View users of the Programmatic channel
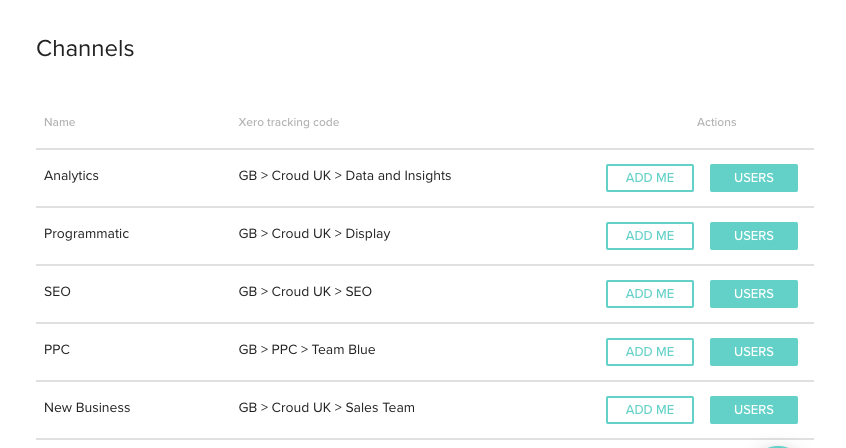The width and height of the screenshot is (846, 448). click(x=753, y=236)
